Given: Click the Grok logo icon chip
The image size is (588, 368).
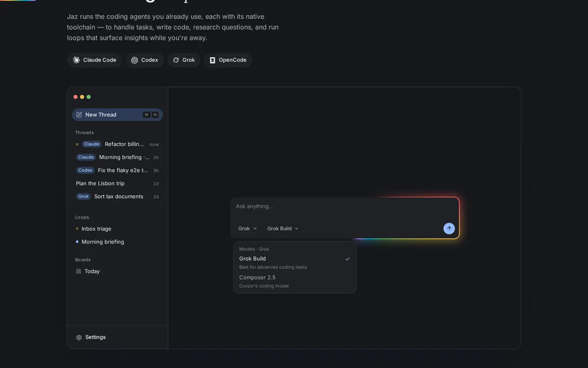Looking at the screenshot, I should pos(176,60).
